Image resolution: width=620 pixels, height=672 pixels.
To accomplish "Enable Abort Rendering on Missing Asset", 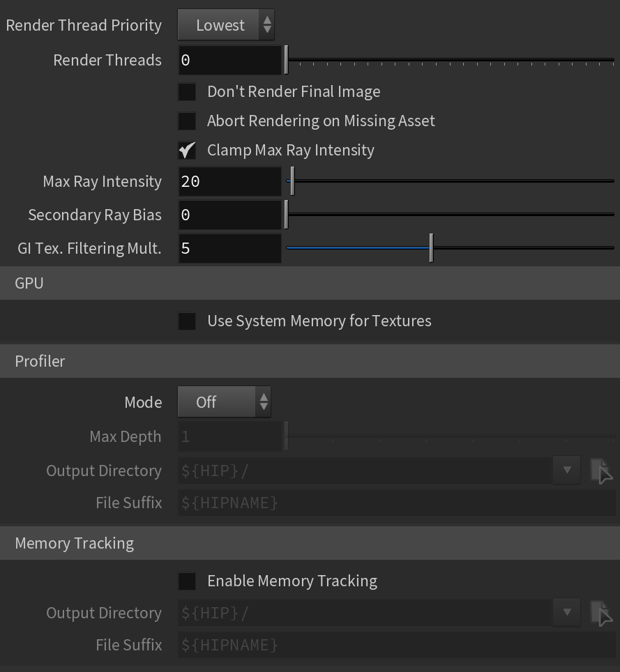I will click(x=187, y=121).
